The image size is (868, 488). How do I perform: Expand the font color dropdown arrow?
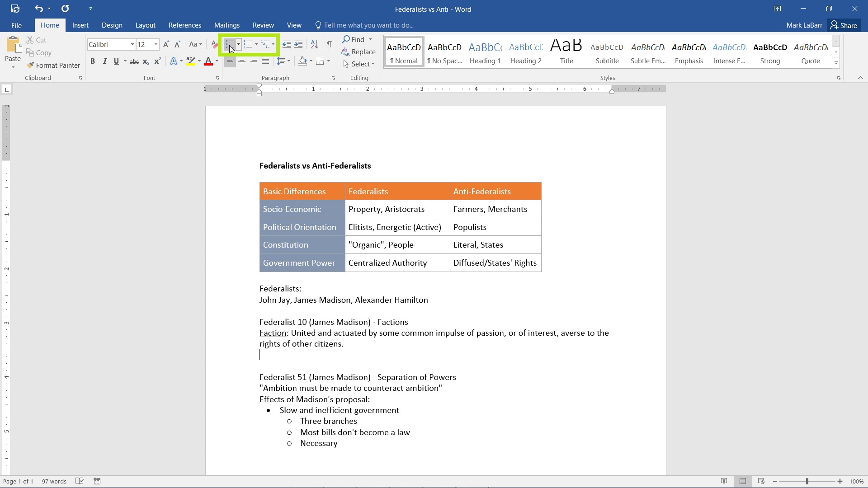pyautogui.click(x=217, y=61)
